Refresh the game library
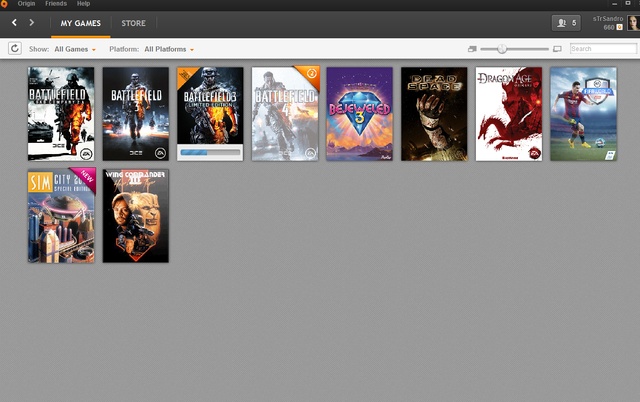This screenshot has height=402, width=640. [15, 49]
